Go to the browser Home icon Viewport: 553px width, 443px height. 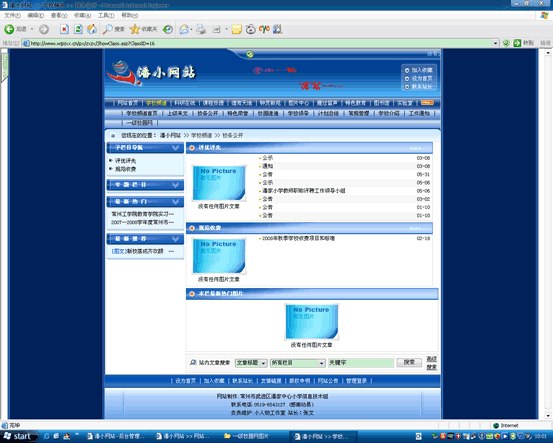pyautogui.click(x=92, y=29)
